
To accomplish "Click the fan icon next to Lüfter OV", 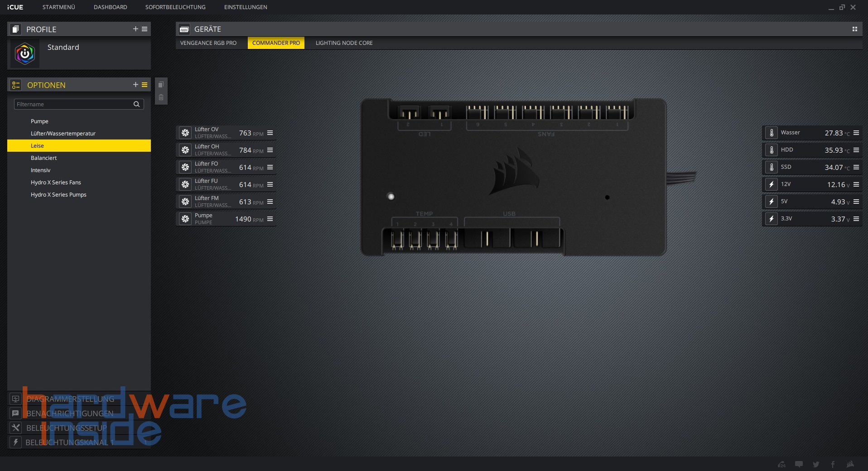I will 185,133.
